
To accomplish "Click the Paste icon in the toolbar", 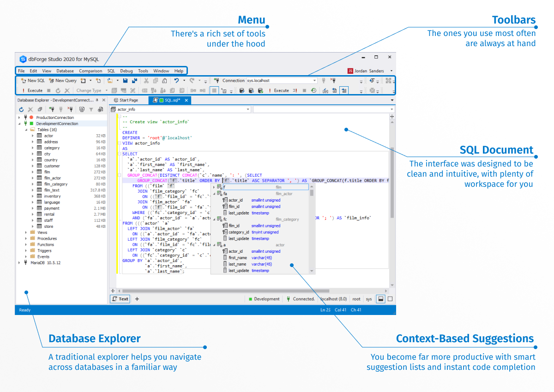I will click(165, 81).
